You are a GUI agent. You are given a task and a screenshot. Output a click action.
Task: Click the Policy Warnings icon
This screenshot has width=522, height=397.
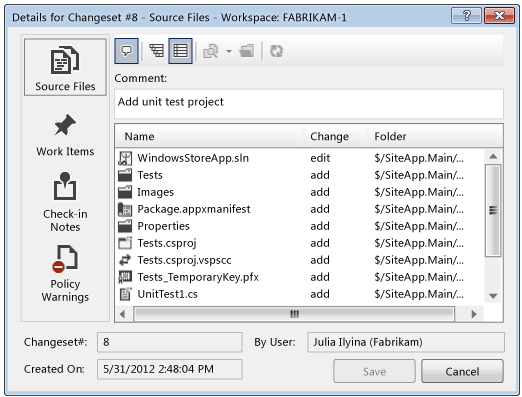click(x=65, y=259)
